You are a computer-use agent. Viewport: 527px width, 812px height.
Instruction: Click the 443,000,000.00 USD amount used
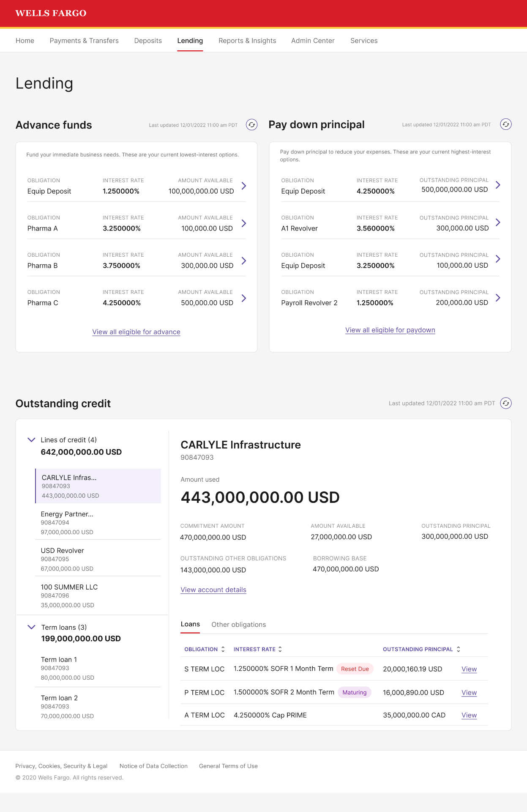click(x=260, y=497)
